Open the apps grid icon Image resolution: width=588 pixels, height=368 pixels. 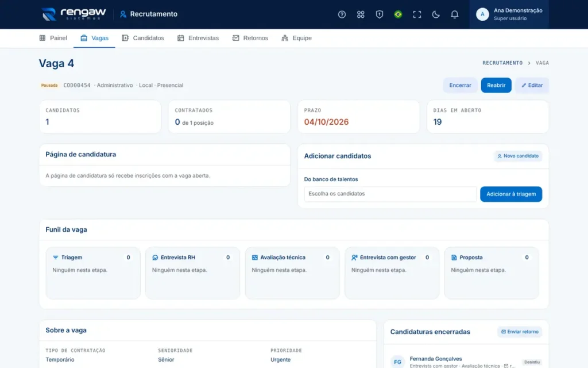coord(361,14)
